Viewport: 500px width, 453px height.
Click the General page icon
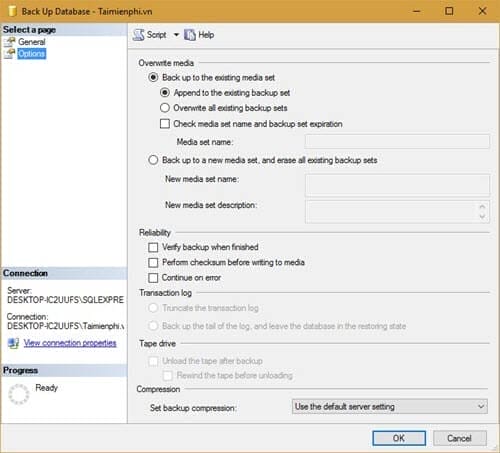tap(10, 42)
